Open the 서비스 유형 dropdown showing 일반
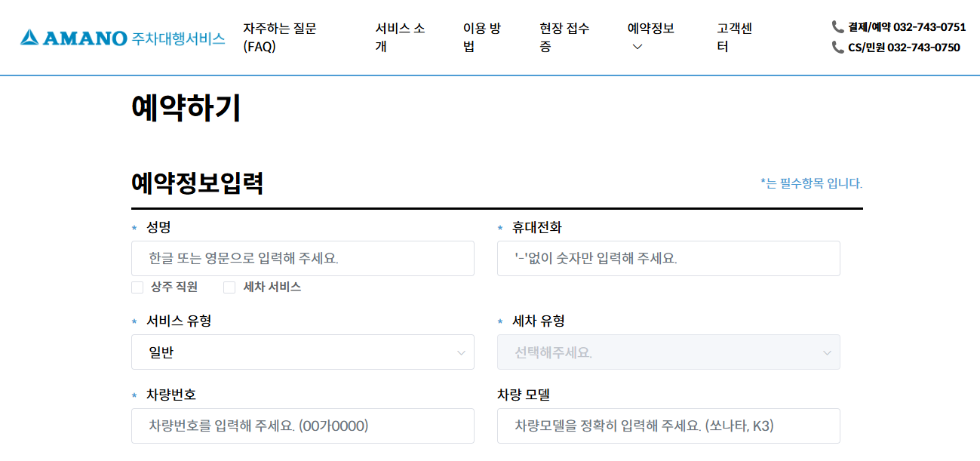The width and height of the screenshot is (980, 461). (302, 352)
